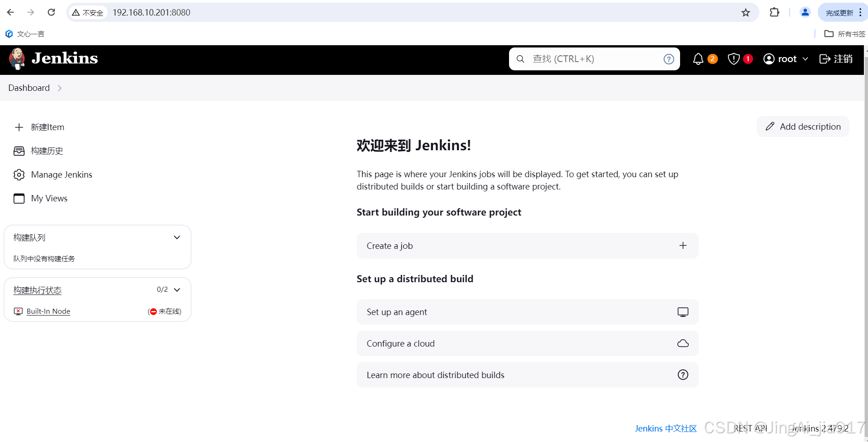The image size is (868, 442).
Task: Expand the root user dropdown arrow
Action: click(x=805, y=59)
